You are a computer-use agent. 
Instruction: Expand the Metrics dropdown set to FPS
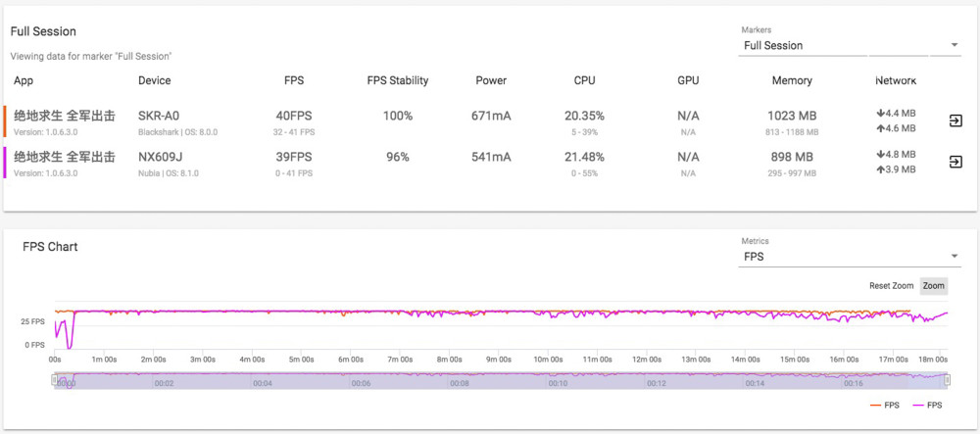pyautogui.click(x=850, y=257)
